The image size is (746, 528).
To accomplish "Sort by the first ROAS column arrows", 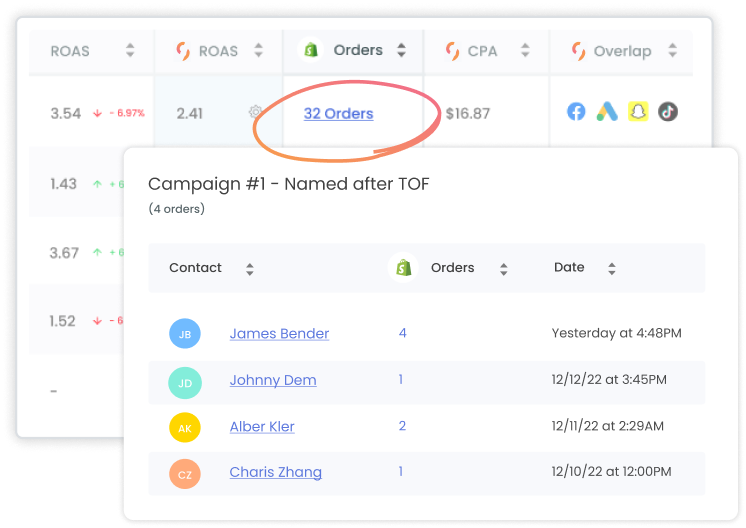I will tap(130, 50).
